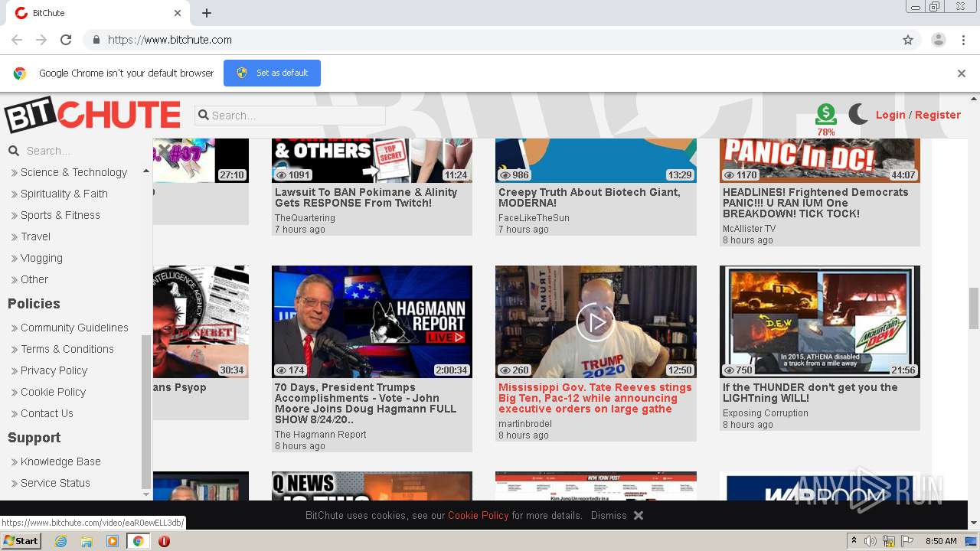Reload the page
The width and height of the screenshot is (980, 551).
click(66, 40)
